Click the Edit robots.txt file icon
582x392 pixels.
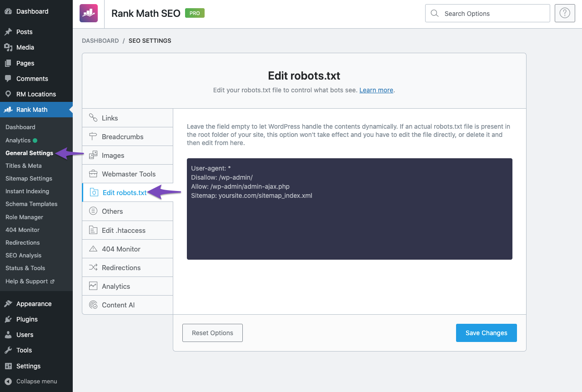[94, 192]
